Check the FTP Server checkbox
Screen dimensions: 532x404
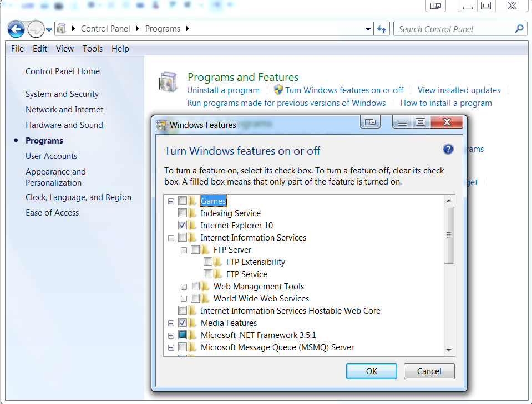[195, 249]
